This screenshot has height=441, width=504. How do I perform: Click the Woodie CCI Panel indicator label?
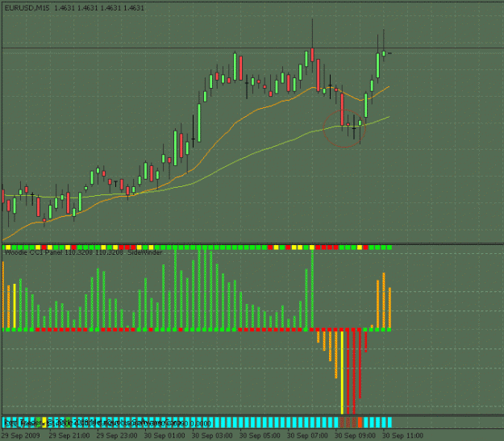(83, 252)
